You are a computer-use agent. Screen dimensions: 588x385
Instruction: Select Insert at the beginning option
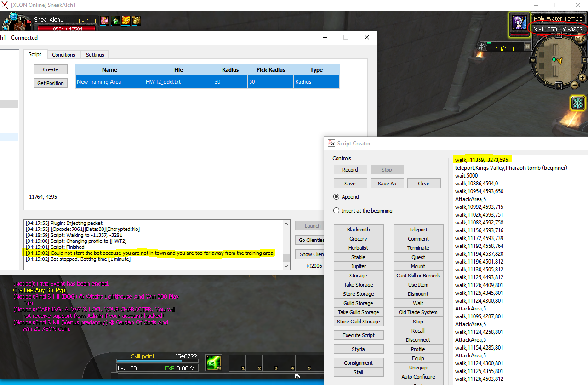337,211
